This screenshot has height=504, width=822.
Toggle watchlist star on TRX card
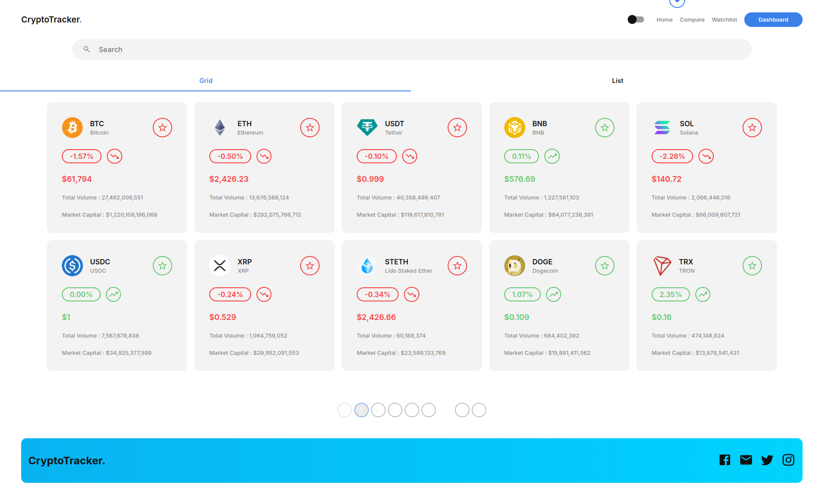752,266
